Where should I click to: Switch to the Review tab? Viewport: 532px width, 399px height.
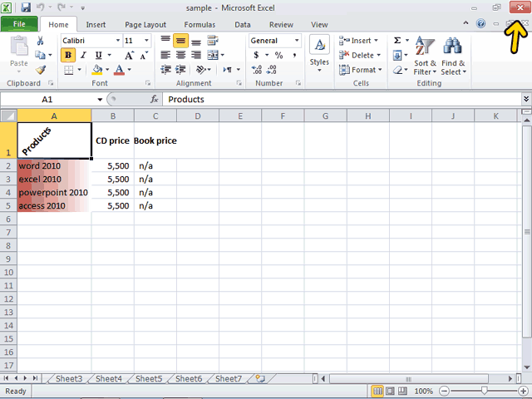tap(281, 24)
